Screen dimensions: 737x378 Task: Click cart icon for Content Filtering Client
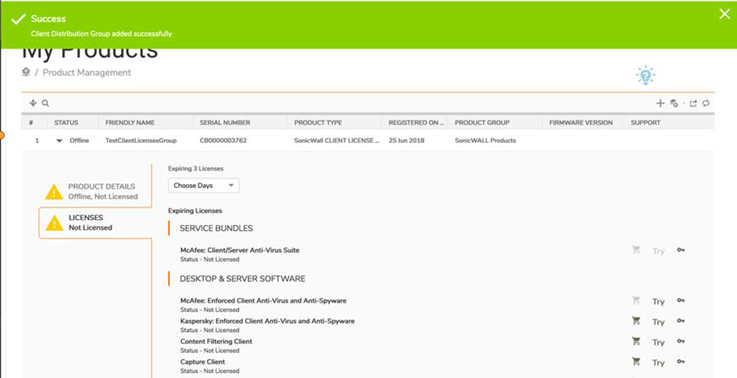pyautogui.click(x=636, y=341)
